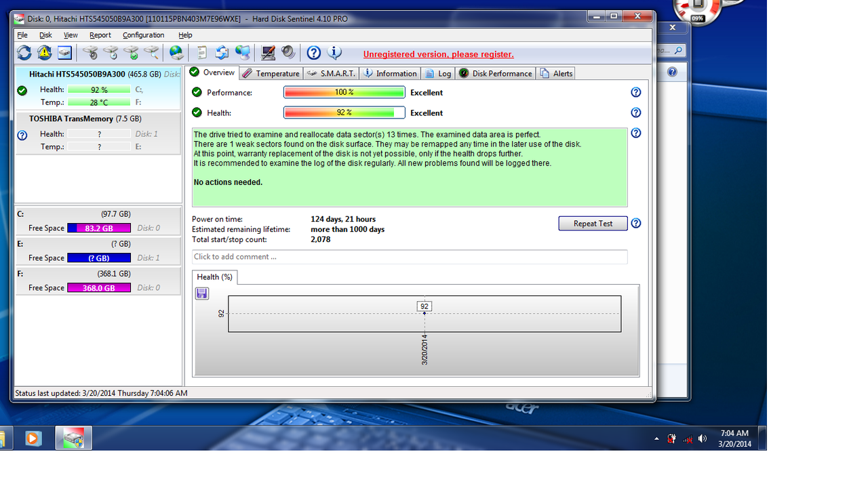
Task: Click the globe with monitor toolbar icon
Action: (x=242, y=52)
